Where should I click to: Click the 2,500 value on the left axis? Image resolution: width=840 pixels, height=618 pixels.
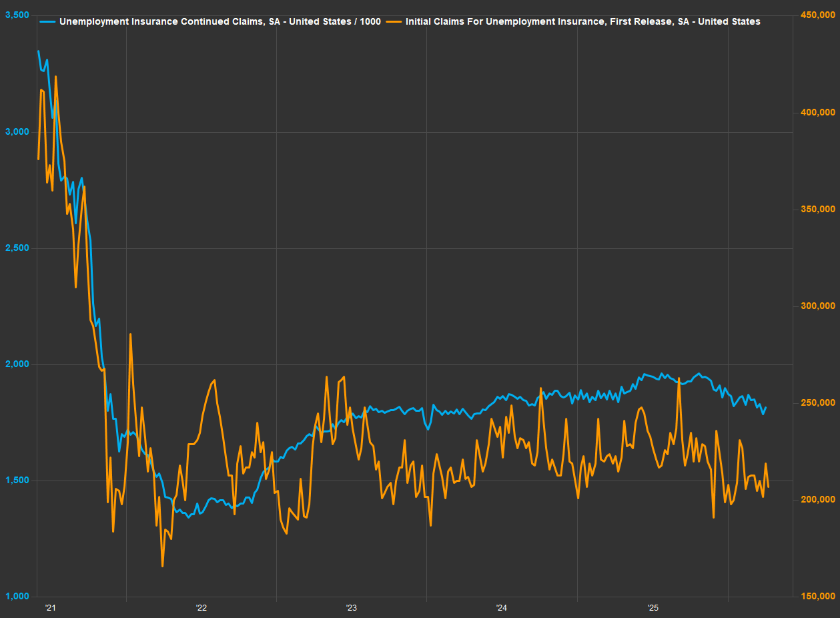pos(18,248)
